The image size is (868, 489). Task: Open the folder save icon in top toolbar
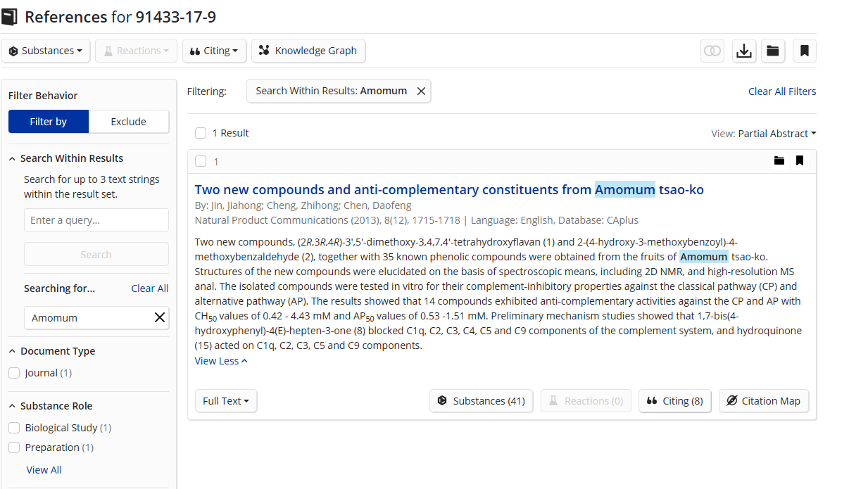click(x=773, y=51)
